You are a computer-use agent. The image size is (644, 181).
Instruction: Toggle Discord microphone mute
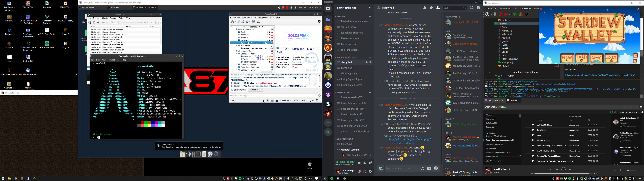click(x=360, y=171)
